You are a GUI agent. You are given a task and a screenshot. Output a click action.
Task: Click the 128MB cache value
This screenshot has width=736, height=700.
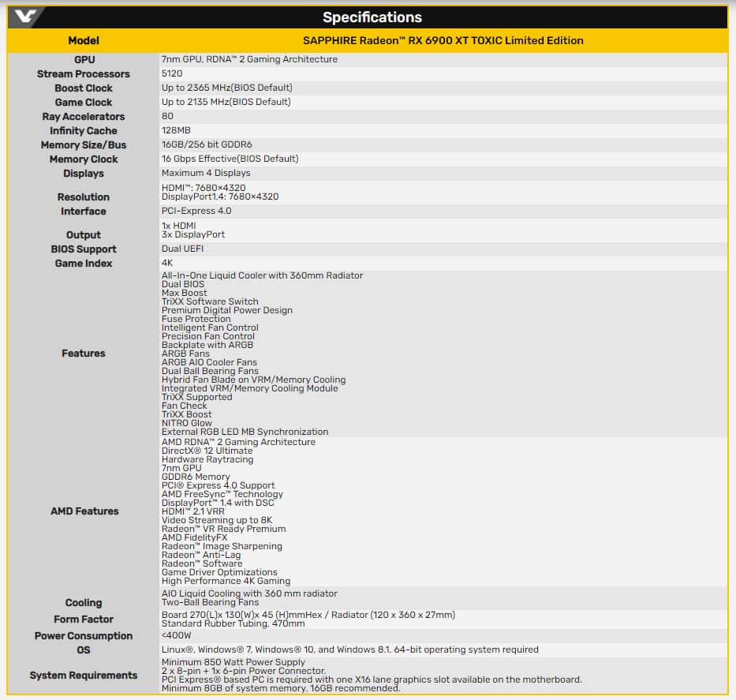(176, 130)
